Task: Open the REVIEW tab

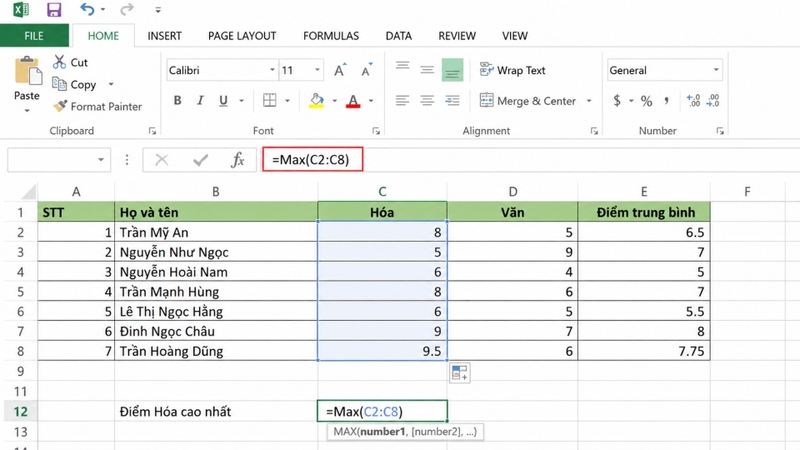Action: (457, 36)
